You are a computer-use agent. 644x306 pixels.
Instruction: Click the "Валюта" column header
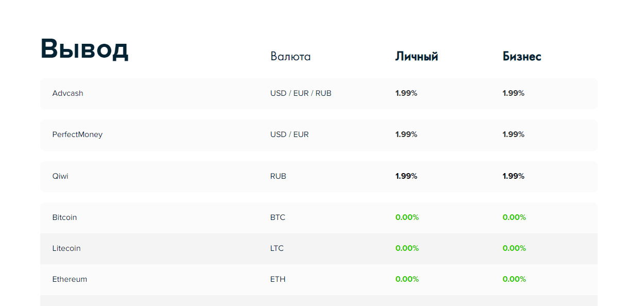click(291, 57)
